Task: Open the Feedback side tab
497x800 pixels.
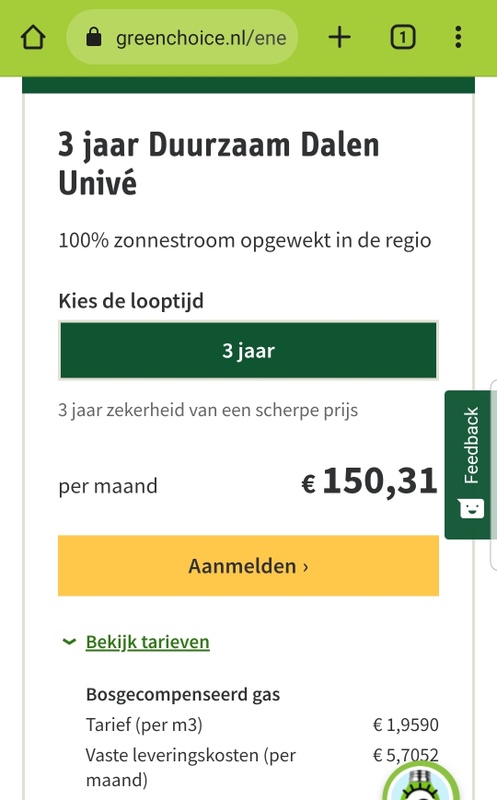Action: (470, 464)
